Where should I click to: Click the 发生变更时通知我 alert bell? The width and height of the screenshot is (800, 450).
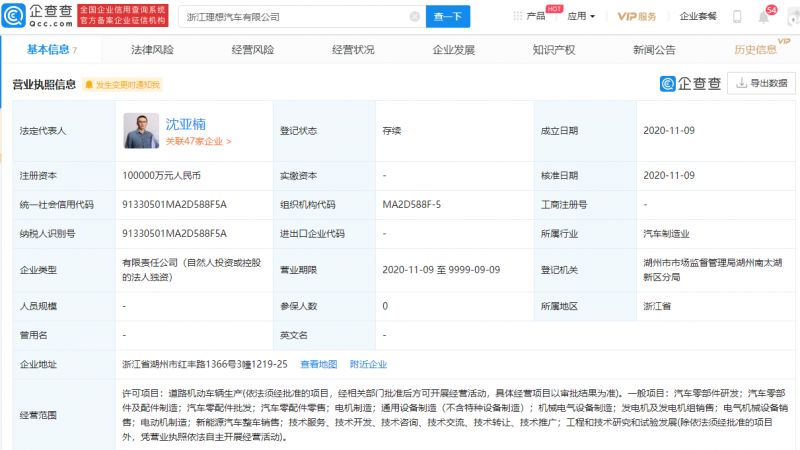coord(90,85)
